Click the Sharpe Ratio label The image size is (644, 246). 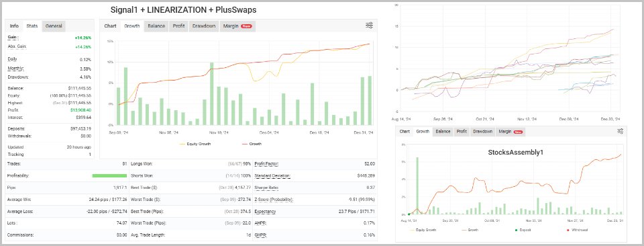[266, 188]
